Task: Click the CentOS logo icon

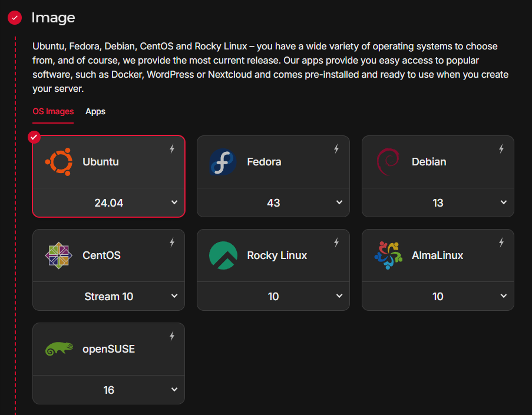Action: [59, 255]
